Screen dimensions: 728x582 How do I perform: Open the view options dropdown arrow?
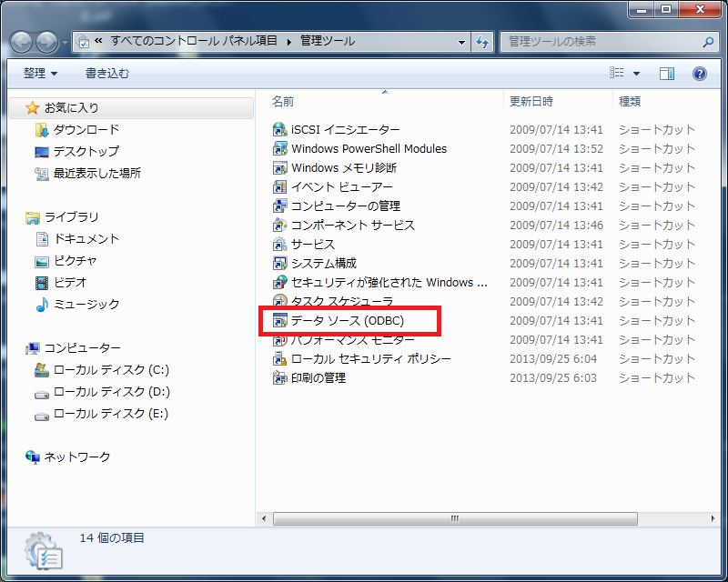coord(636,74)
